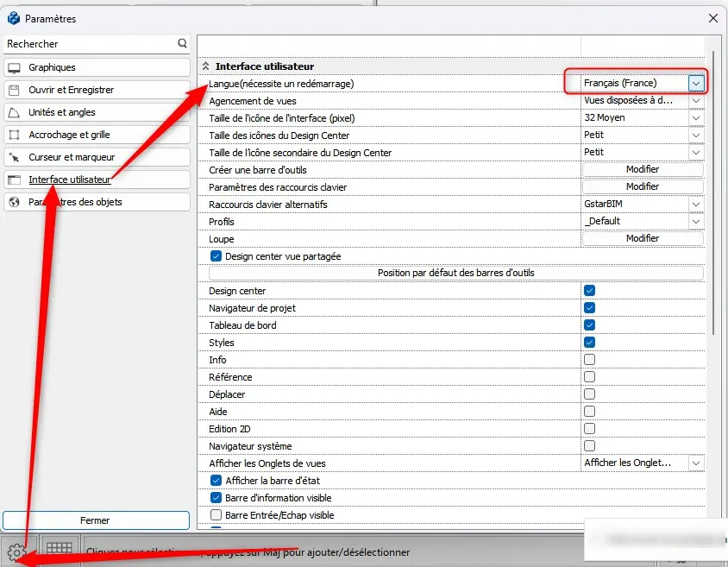This screenshot has width=728, height=567.
Task: Switch to Curseur et marqueur category
Action: point(97,157)
